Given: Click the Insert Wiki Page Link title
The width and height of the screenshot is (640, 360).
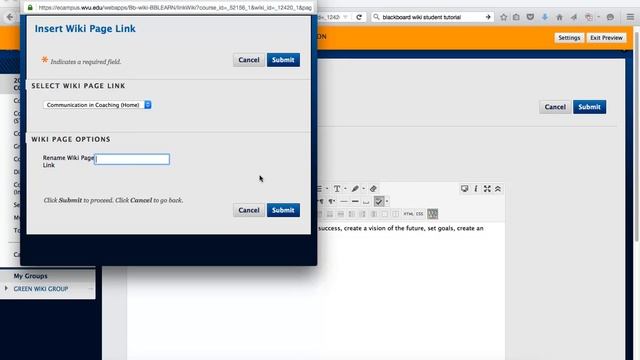Looking at the screenshot, I should (85, 29).
